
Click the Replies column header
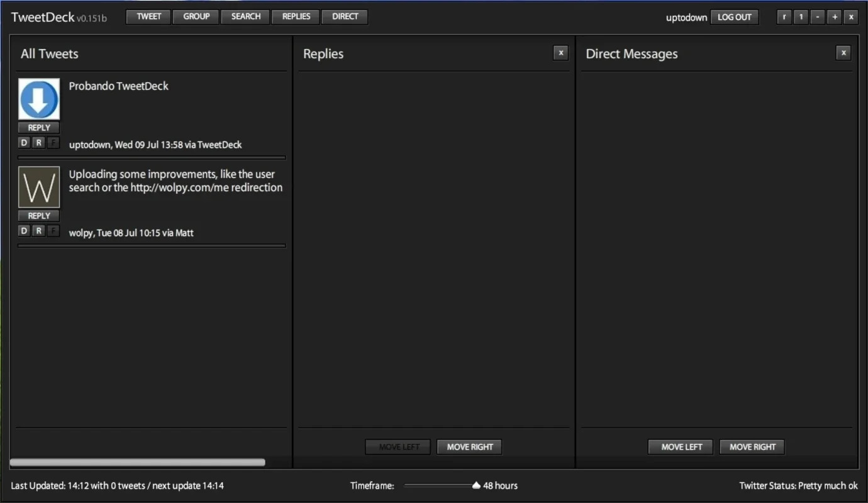[323, 53]
